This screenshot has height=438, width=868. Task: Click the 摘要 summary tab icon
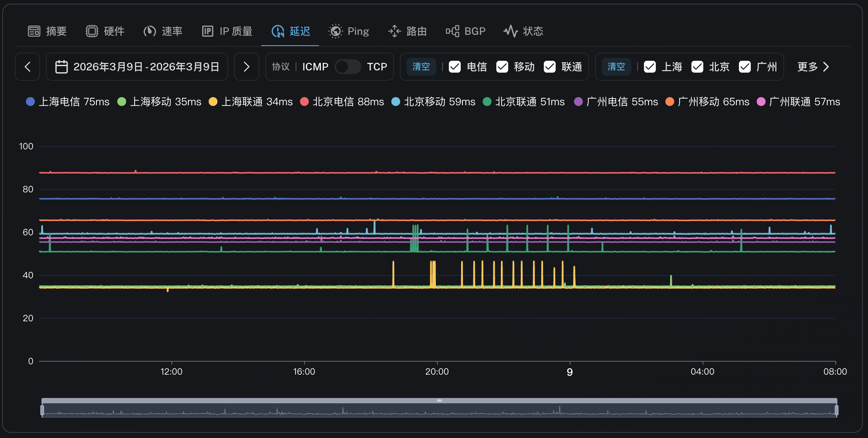tap(34, 31)
